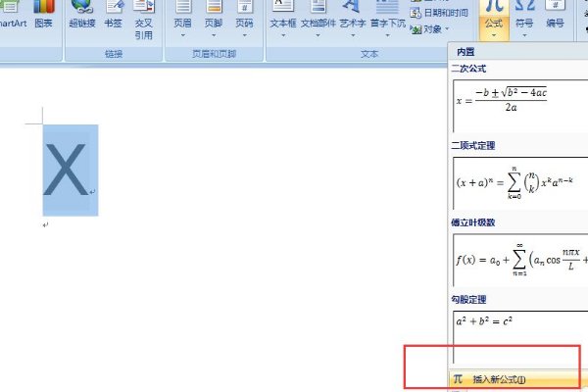Image resolution: width=588 pixels, height=392 pixels.
Task: Expand the 公式 equation dropdown arrow
Action: click(494, 34)
